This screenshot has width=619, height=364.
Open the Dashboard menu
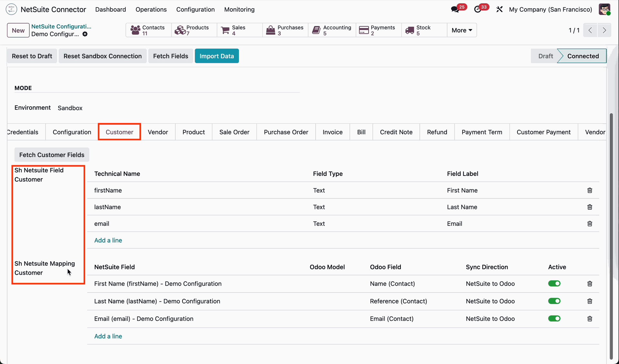click(111, 9)
